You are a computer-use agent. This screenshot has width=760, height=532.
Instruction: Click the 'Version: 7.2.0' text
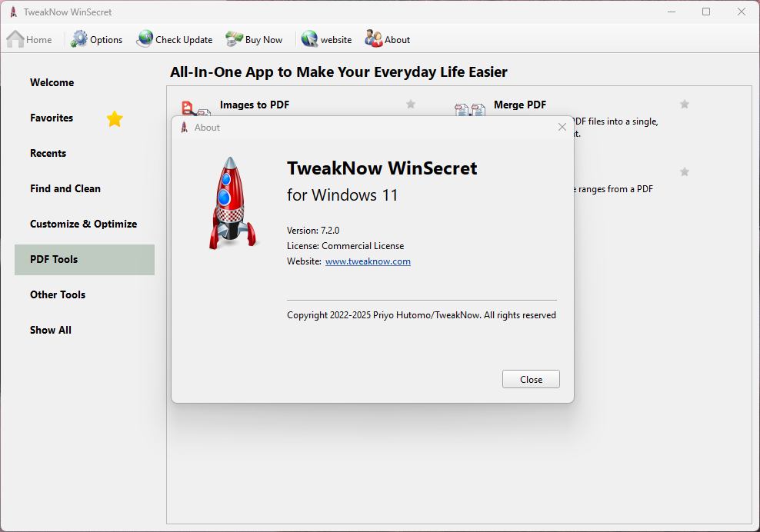click(313, 230)
